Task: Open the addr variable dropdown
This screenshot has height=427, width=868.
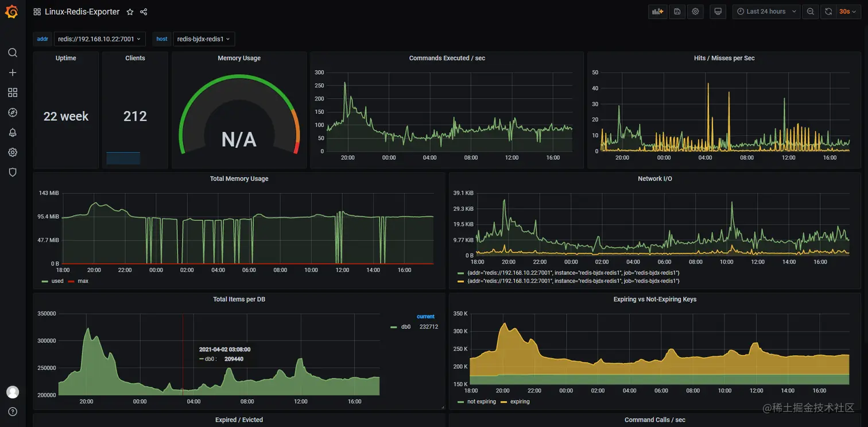Action: (100, 39)
